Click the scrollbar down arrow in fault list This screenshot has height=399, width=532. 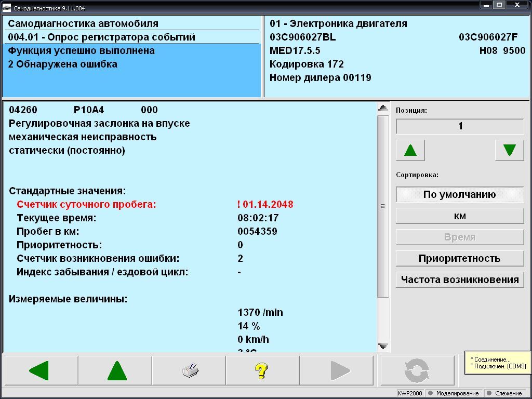[383, 347]
